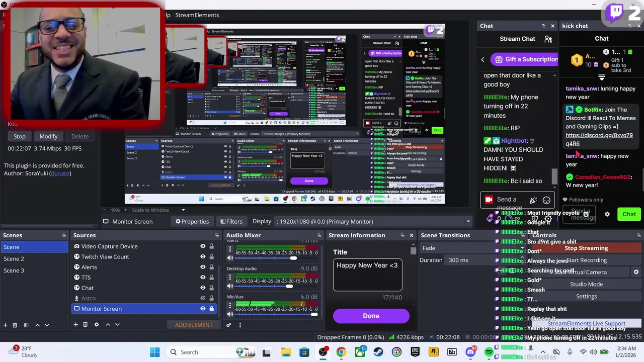Move source down in Sources panel

117,325
